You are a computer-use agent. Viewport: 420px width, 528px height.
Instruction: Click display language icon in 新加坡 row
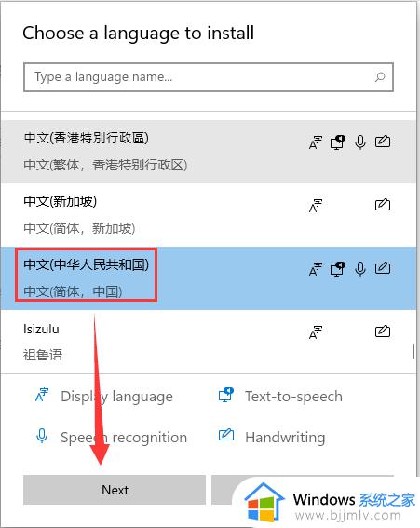point(316,206)
